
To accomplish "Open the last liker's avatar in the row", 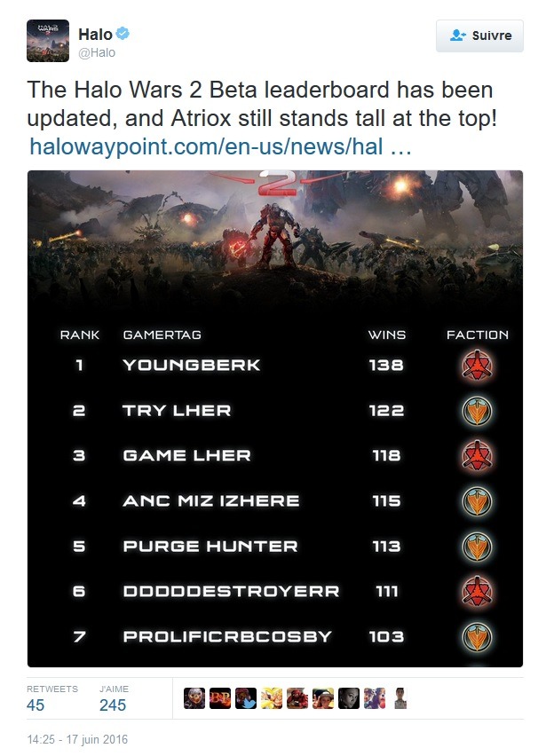I will [x=400, y=698].
